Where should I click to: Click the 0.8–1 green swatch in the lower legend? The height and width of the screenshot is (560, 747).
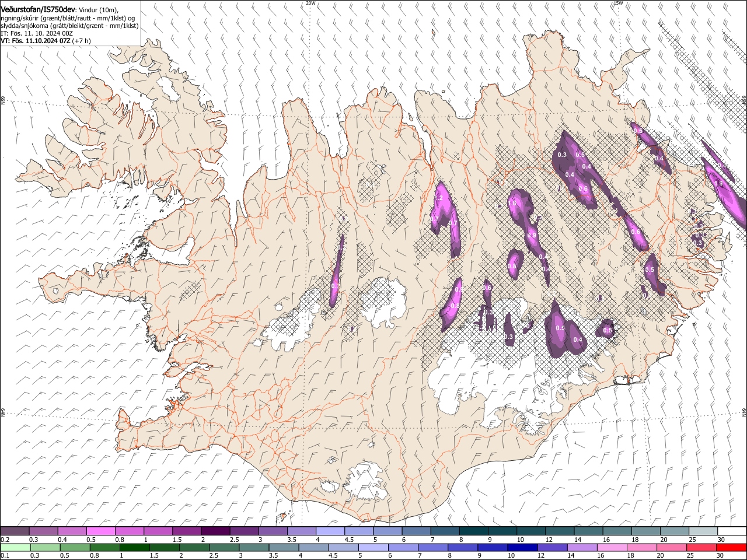tap(104, 547)
